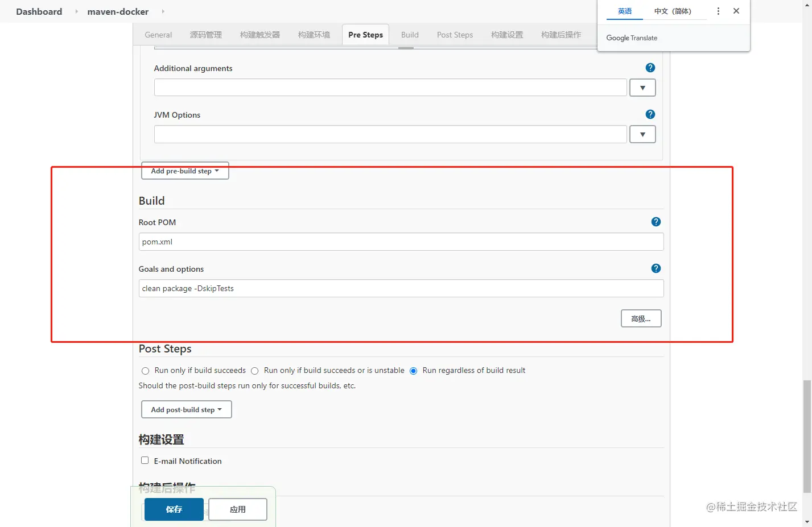Screen dimensions: 812x527
Task: Choose 英语 in Google Translate popup
Action: coord(625,11)
